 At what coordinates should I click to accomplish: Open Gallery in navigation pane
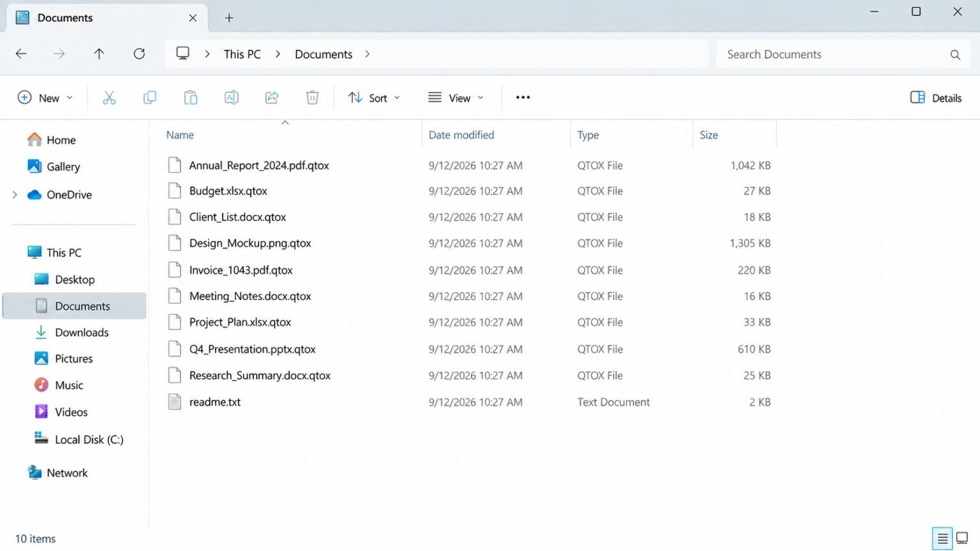pos(54,166)
